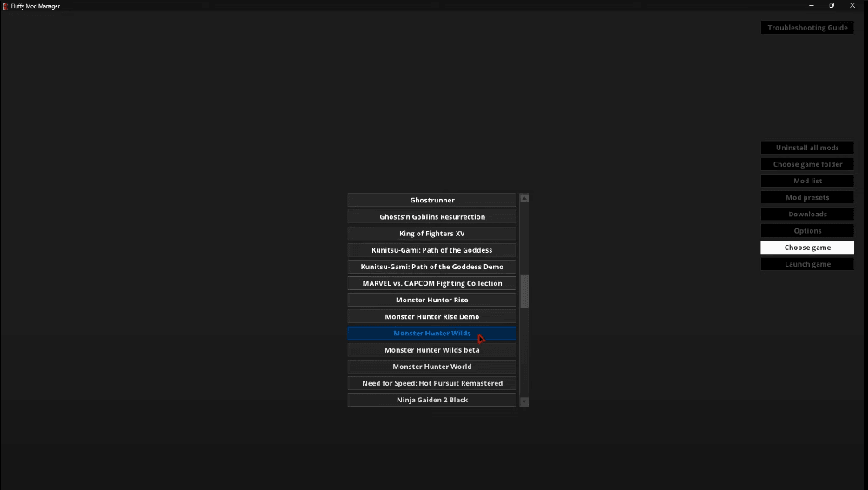This screenshot has height=490, width=868.
Task: Click Uninstall all mods
Action: [x=807, y=148]
